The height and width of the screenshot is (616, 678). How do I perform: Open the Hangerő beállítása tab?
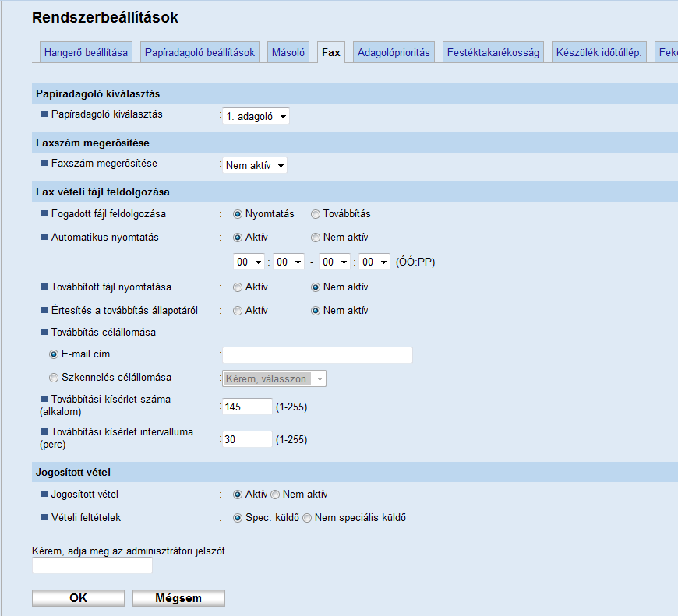coord(86,52)
